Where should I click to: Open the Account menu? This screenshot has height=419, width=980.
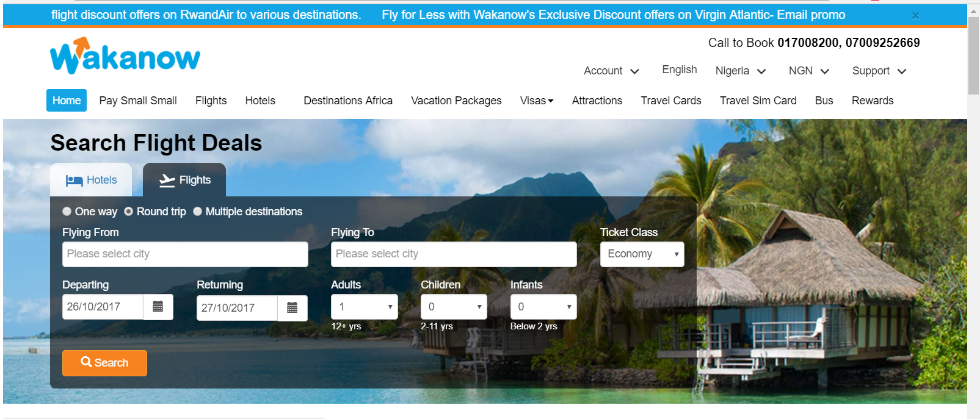611,71
